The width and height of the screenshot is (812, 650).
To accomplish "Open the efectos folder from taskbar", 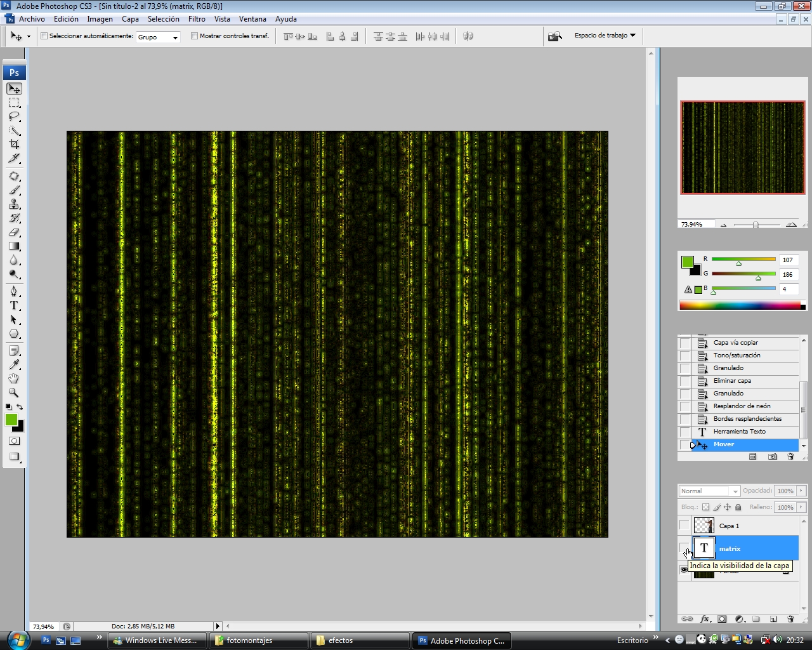I will (359, 640).
